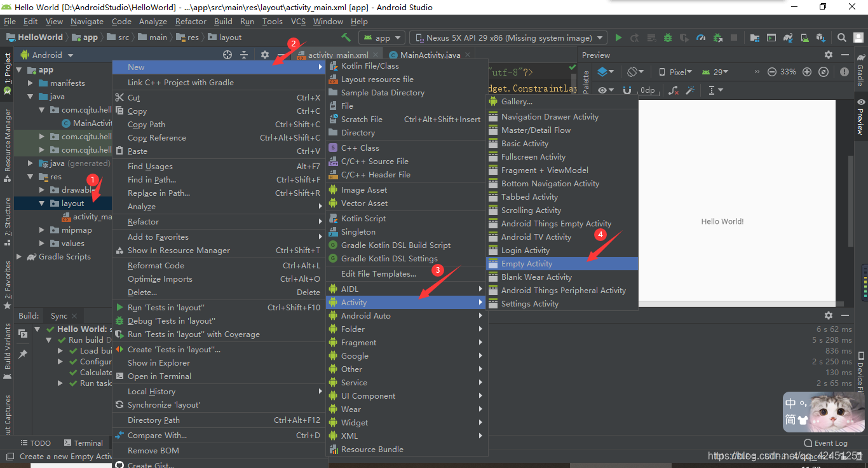Click the Search Everywhere magnifier icon
Screen dimensions: 868x468
841,38
